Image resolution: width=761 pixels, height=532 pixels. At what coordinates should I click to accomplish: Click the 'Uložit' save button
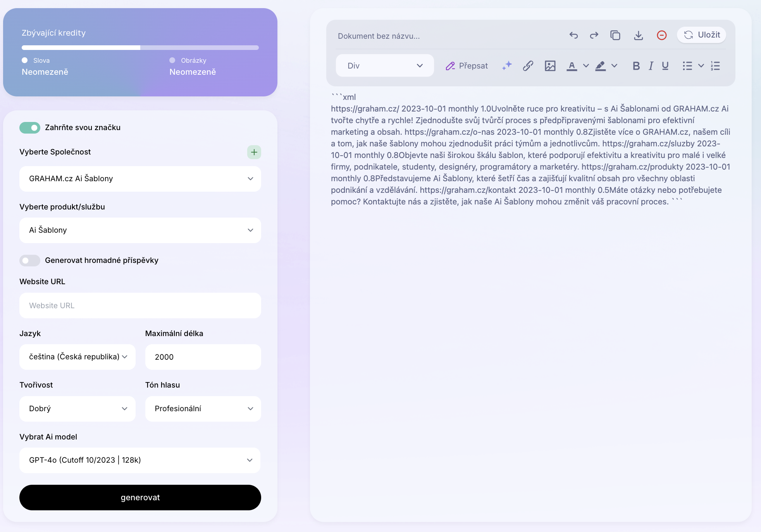pos(701,35)
